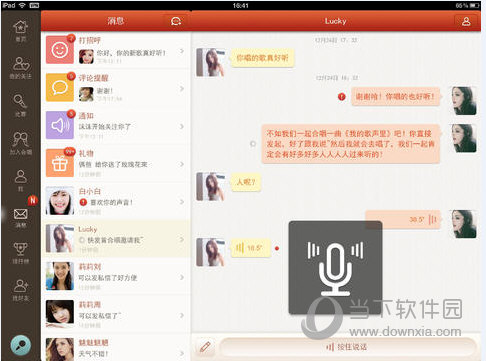Open Lucky's profile via the person icon
This screenshot has width=486, height=361.
[x=466, y=21]
